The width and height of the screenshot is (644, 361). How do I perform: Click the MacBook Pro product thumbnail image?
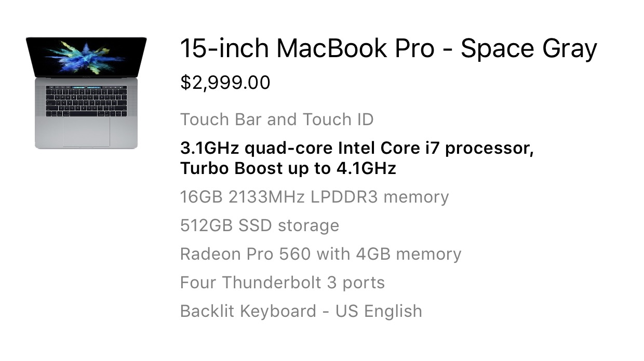tap(86, 93)
